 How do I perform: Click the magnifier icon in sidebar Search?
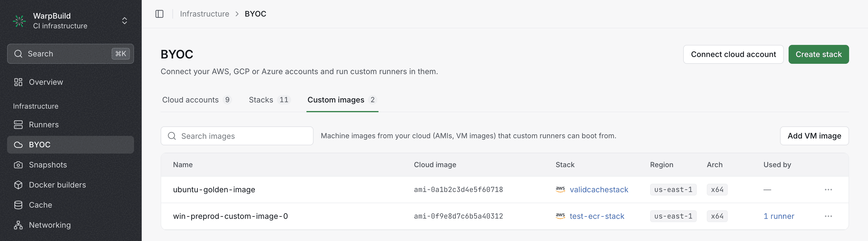tap(18, 53)
